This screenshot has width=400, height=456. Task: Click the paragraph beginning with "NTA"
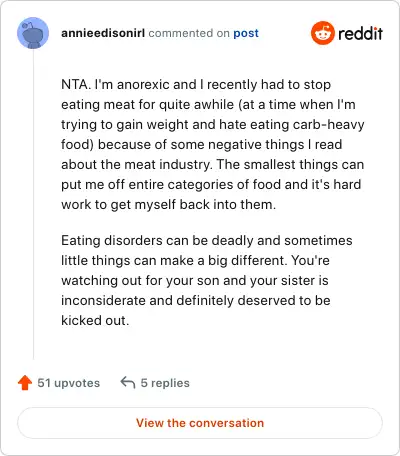pos(213,144)
